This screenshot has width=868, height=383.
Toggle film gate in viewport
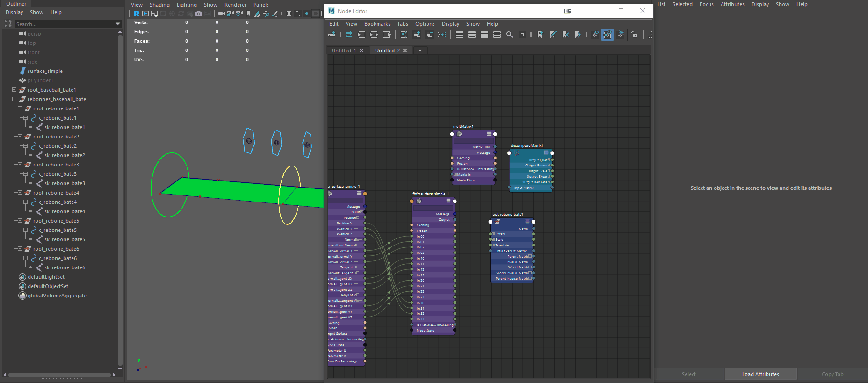[298, 14]
